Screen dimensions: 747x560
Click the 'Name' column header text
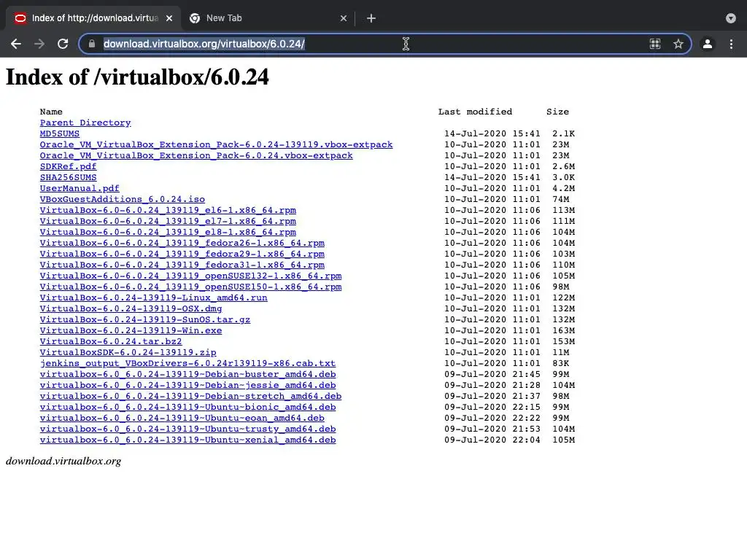click(51, 112)
